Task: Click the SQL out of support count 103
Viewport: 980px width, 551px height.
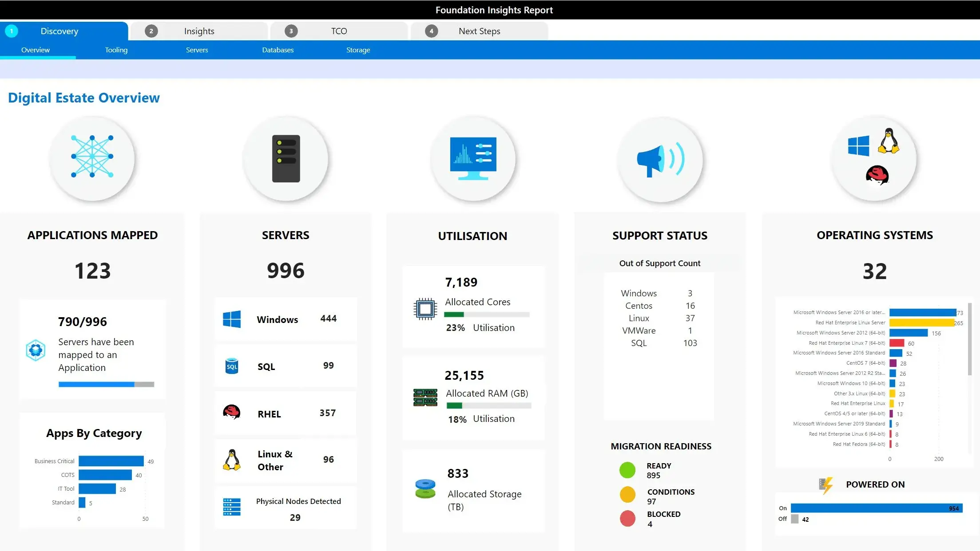Action: pos(690,343)
